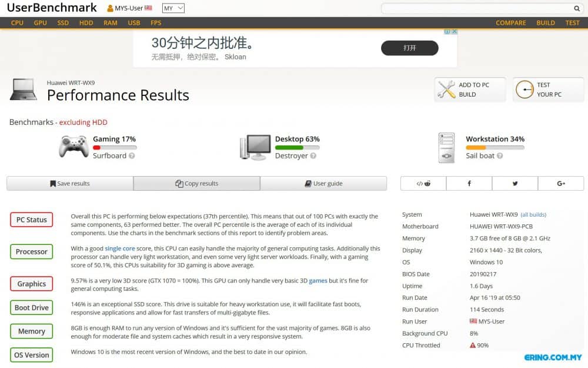Open the CPU menu item

click(x=17, y=23)
